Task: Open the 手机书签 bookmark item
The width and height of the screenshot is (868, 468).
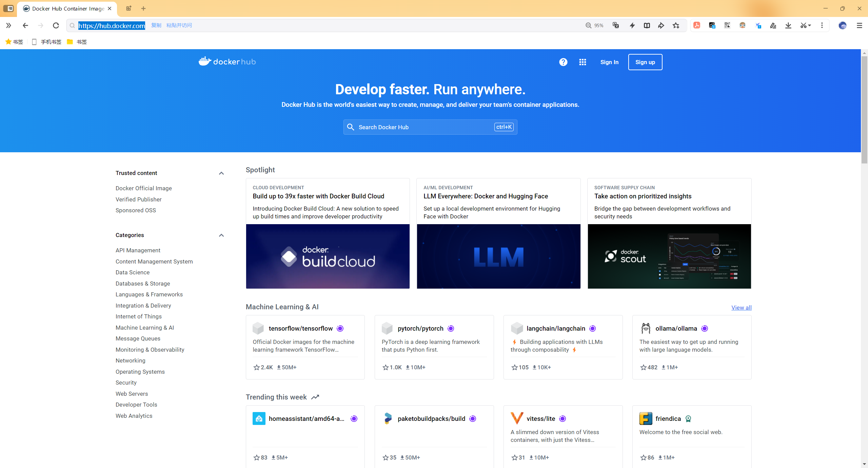Action: click(47, 42)
